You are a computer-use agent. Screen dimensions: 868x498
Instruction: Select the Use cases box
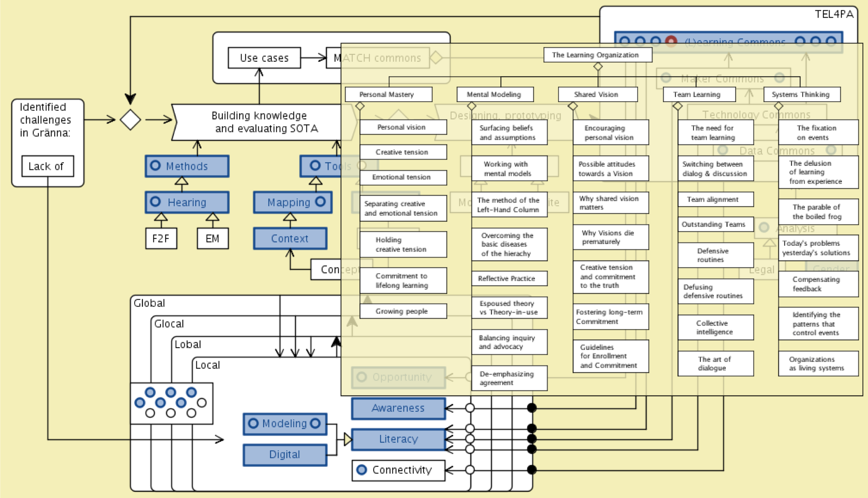click(x=264, y=58)
